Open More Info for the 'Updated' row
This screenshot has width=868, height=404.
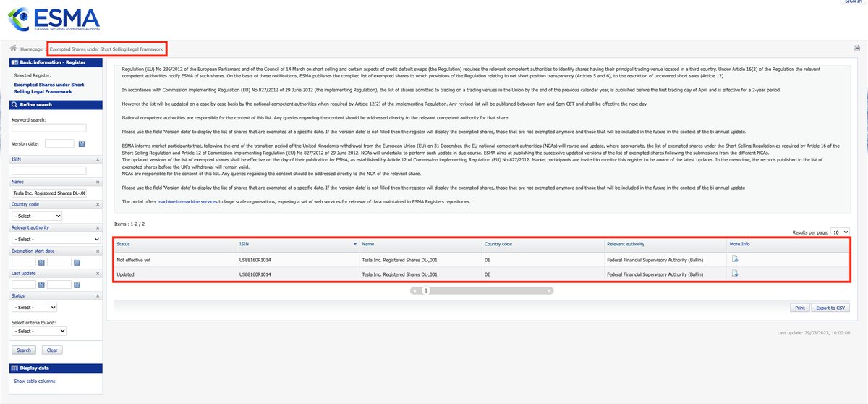coord(735,274)
